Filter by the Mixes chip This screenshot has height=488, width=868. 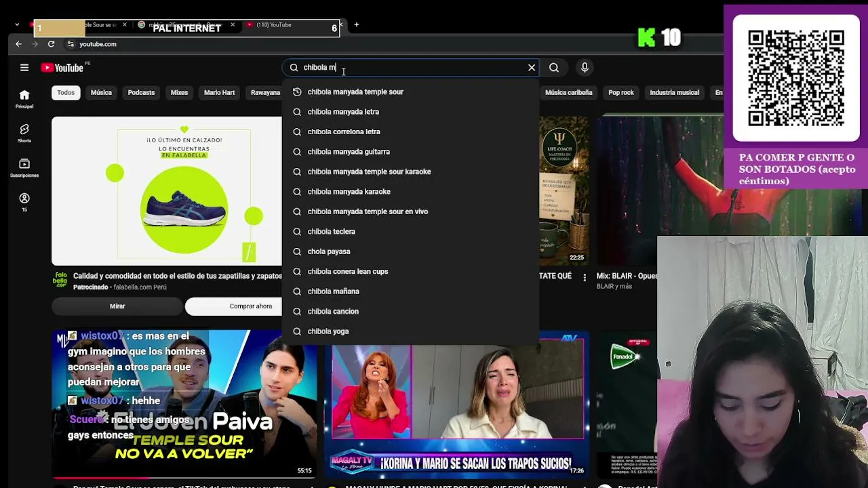[x=179, y=93]
